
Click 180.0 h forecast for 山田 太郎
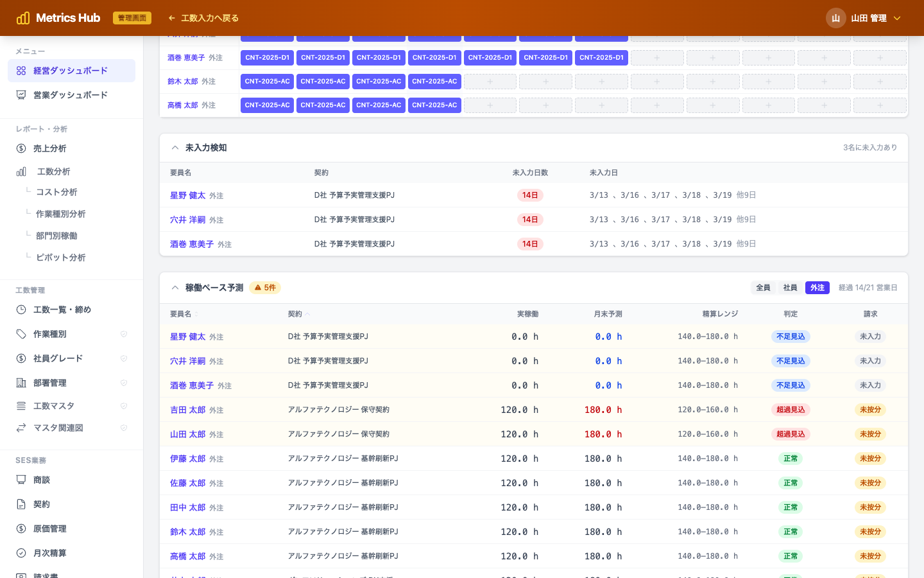pos(603,434)
